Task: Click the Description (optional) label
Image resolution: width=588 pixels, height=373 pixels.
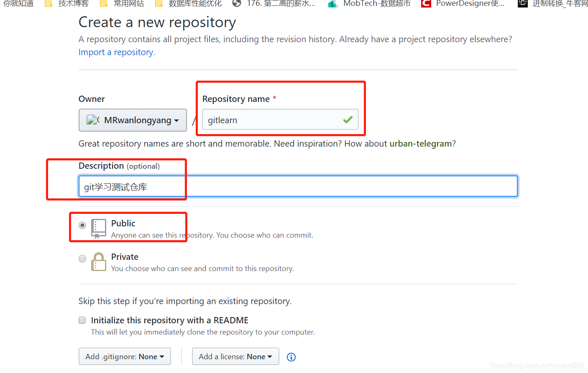Action: (x=119, y=166)
